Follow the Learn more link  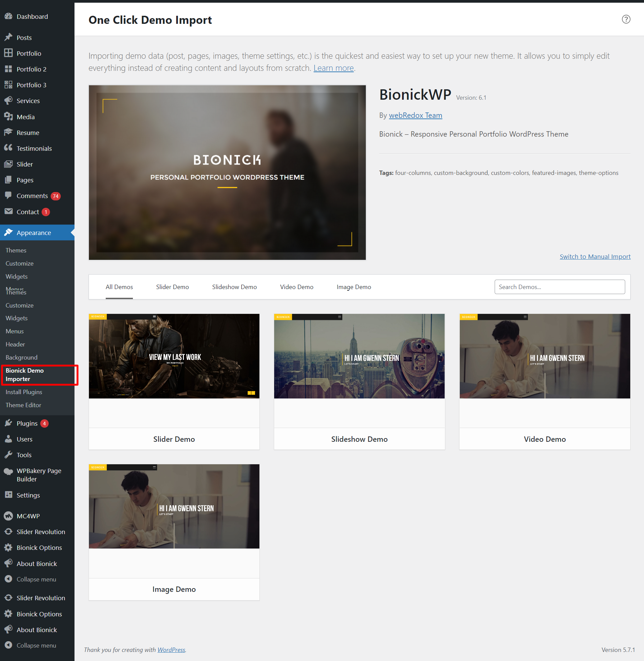pos(334,68)
